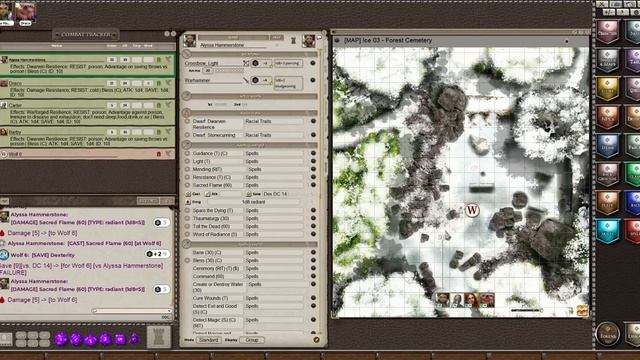Click the Dex DC 14 field
Viewport: 640px width, 360px height.
[x=282, y=194]
